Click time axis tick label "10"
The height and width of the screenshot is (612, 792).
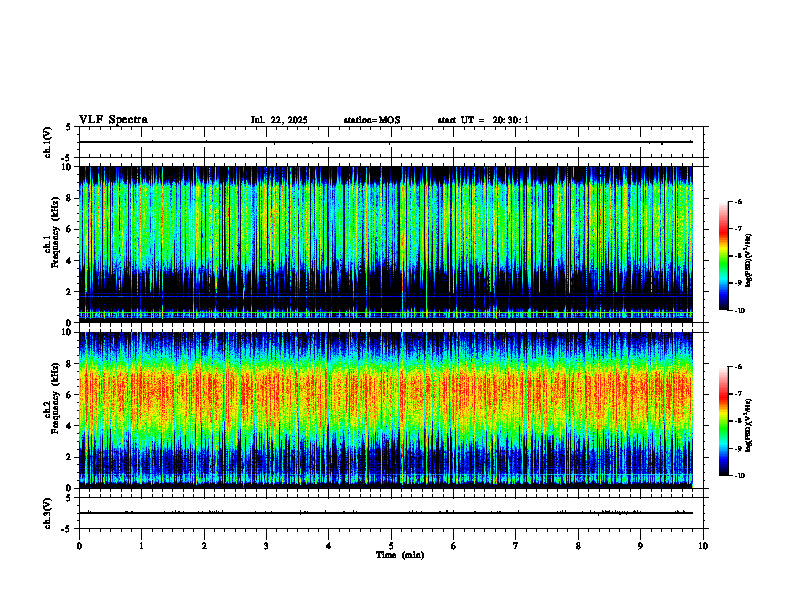click(x=703, y=546)
